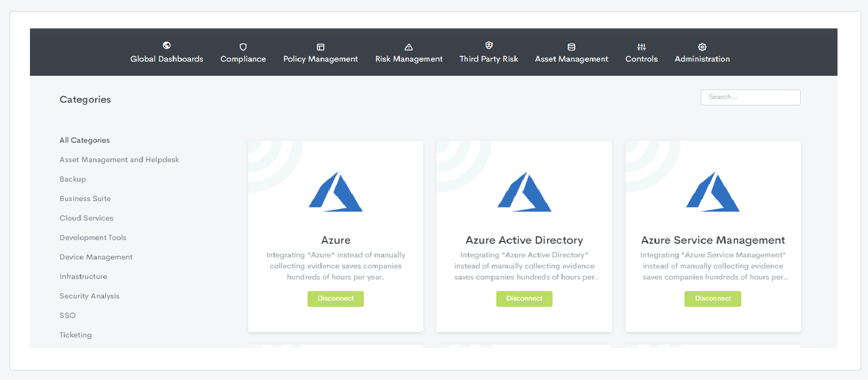Click the shield-user icon above Third Party Risk
868x380 pixels.
tap(489, 45)
